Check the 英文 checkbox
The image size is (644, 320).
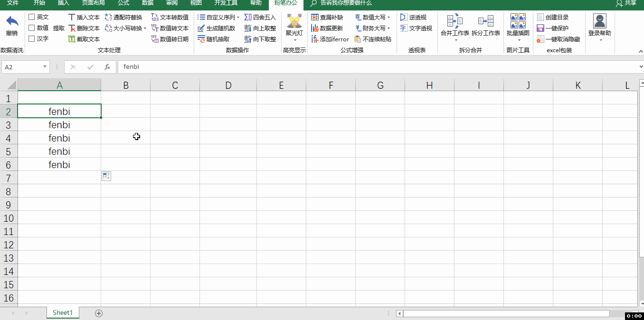32,17
